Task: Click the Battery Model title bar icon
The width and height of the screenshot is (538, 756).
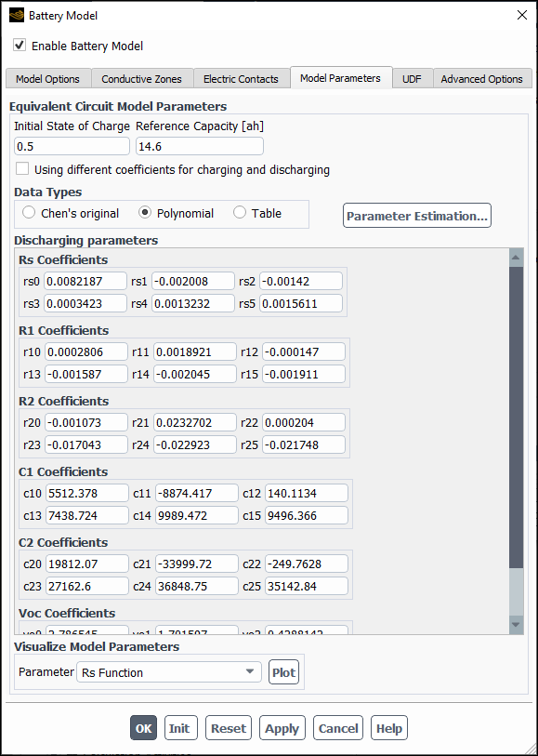Action: [x=15, y=15]
